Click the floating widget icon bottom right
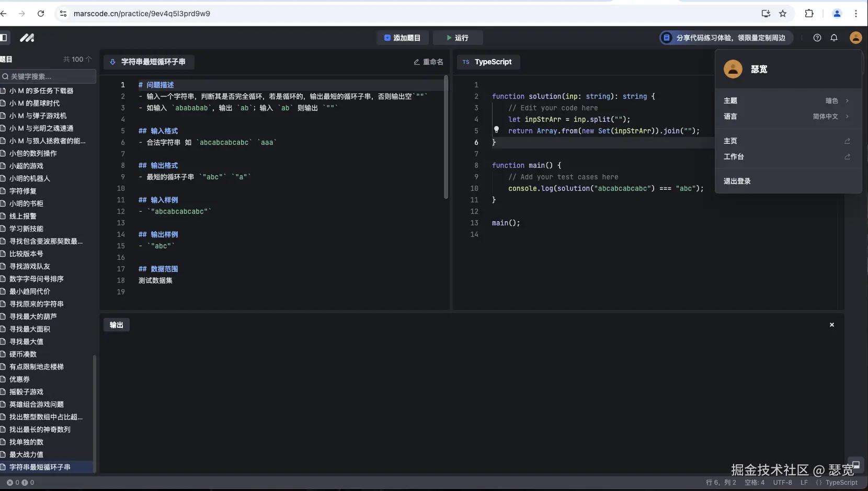The image size is (868, 491). point(856,466)
